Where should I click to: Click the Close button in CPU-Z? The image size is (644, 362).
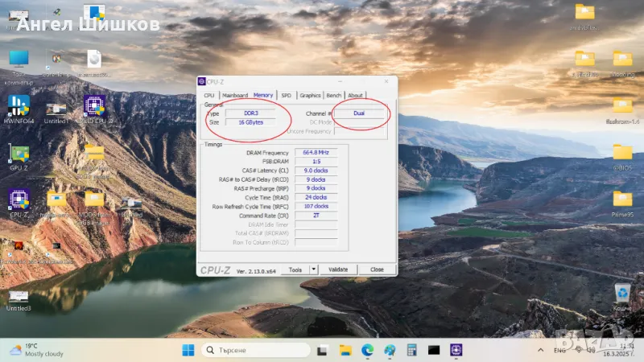coord(376,269)
